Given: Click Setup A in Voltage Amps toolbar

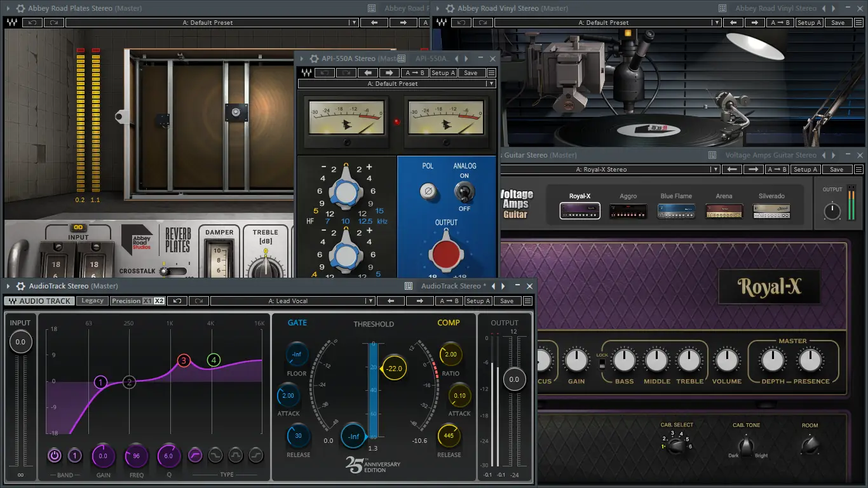Looking at the screenshot, I should (x=806, y=170).
